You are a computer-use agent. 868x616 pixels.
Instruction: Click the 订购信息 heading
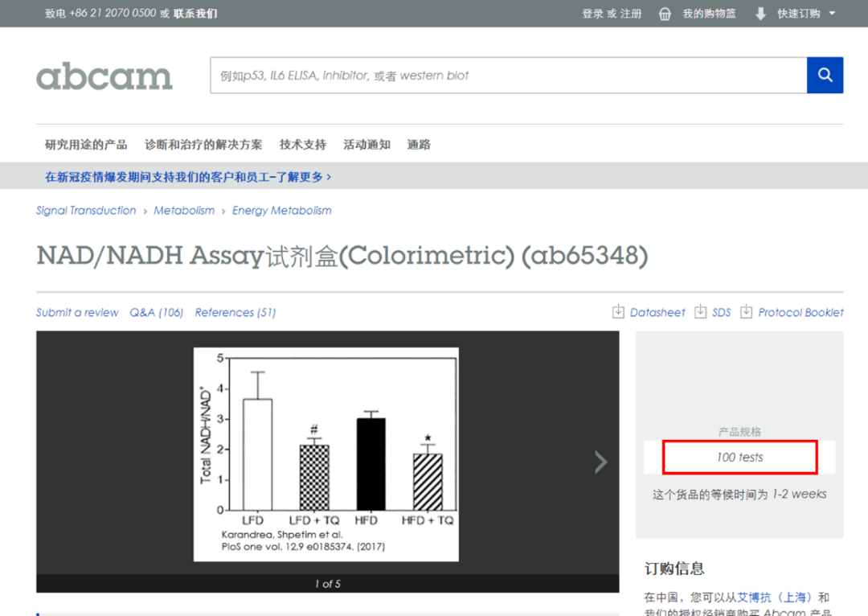click(674, 569)
